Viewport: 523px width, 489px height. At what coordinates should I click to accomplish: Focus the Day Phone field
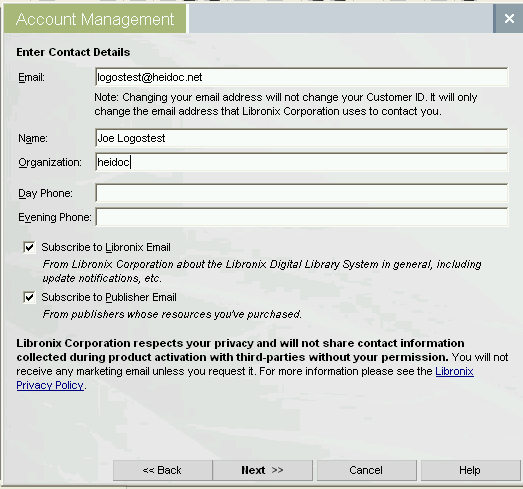(302, 193)
